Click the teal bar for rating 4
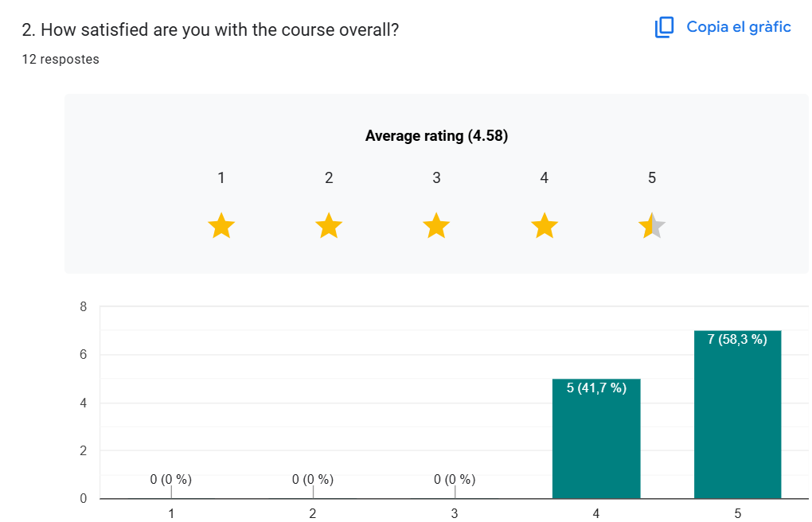The image size is (812, 522). 596,446
